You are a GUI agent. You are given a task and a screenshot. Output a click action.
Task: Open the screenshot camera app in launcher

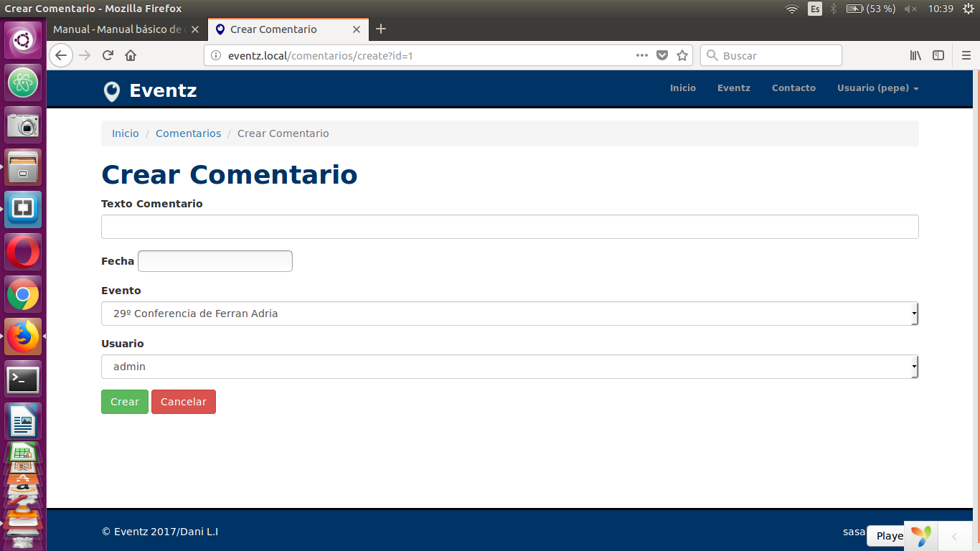click(24, 125)
